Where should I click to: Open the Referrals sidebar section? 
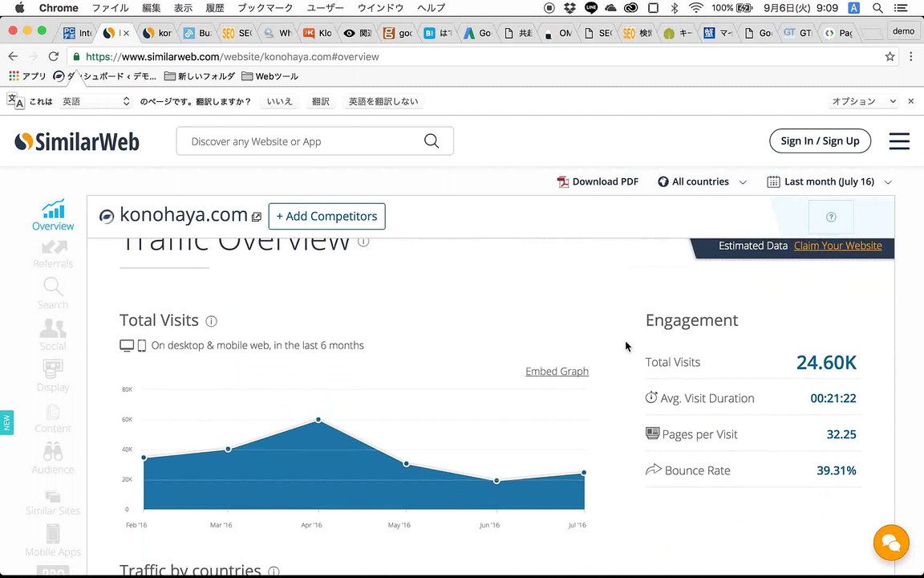tap(52, 254)
